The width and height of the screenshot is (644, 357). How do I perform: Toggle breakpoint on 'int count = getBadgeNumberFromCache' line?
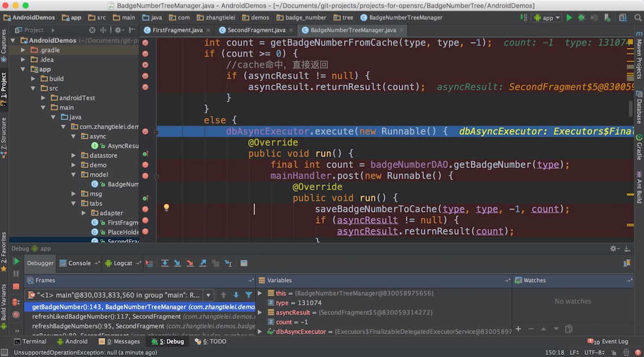click(146, 43)
